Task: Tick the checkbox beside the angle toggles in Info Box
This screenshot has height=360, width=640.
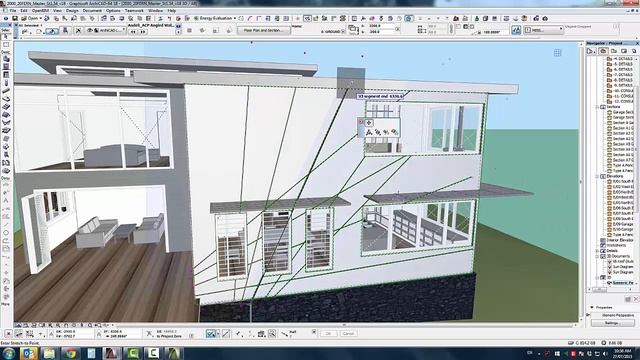Action: [458, 26]
